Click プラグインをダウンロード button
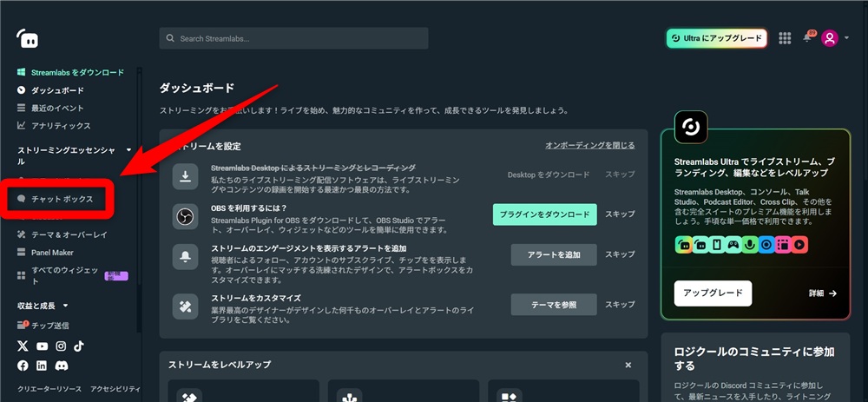Image resolution: width=868 pixels, height=402 pixels. (x=545, y=214)
